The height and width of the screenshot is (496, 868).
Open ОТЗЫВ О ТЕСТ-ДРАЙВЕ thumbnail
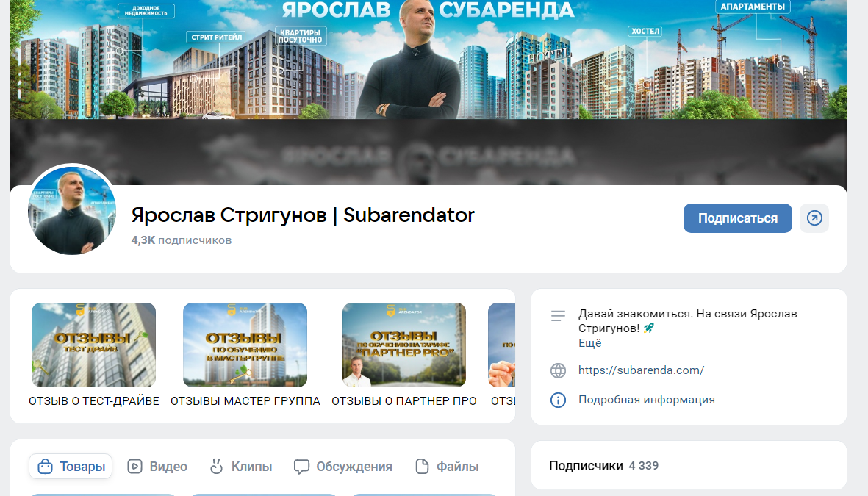[93, 345]
